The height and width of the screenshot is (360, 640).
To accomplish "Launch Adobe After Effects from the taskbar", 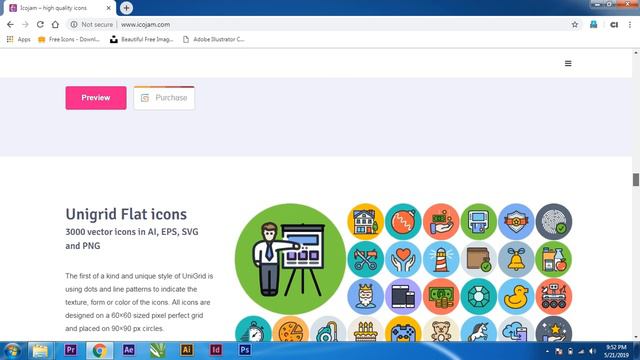I will (129, 350).
